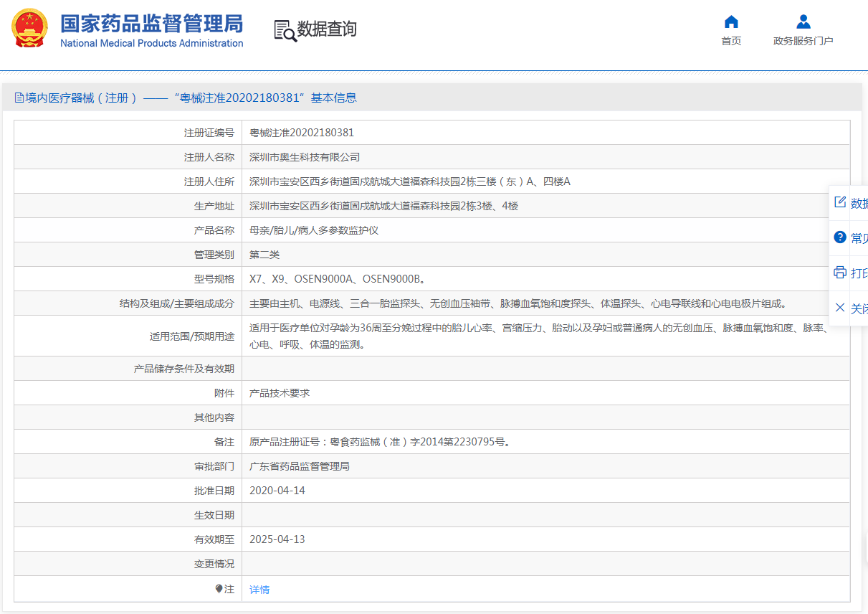
Task: Click the 注册证编号 row label
Action: click(209, 133)
